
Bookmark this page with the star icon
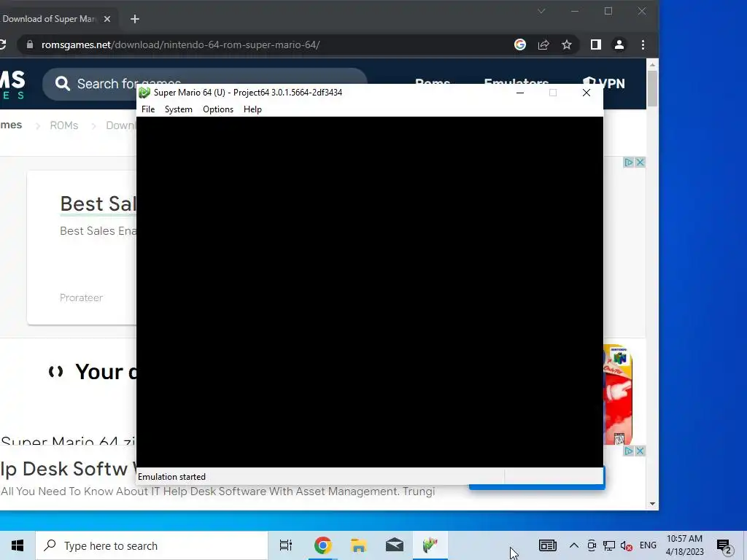(566, 44)
